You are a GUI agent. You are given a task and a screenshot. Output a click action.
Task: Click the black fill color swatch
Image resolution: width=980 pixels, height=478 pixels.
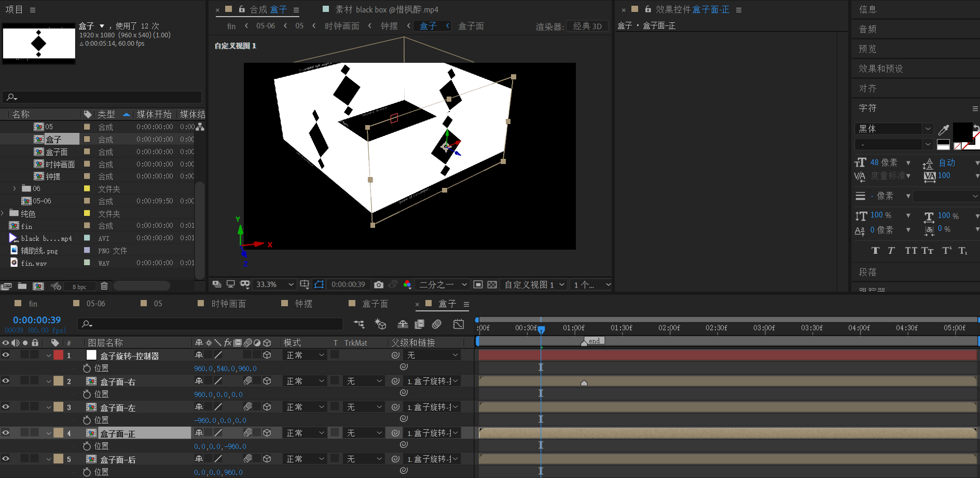coord(962,132)
